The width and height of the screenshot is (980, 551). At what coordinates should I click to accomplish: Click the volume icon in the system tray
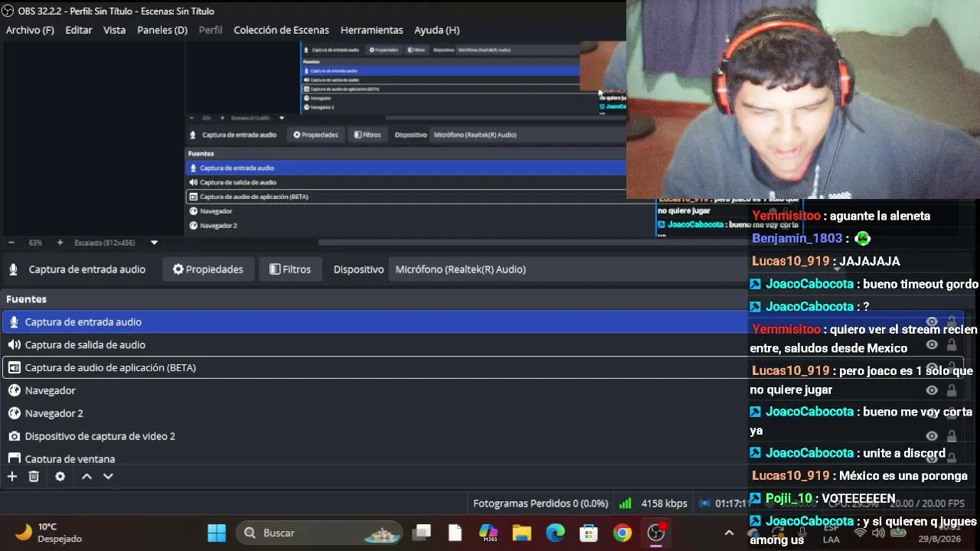coord(878,533)
